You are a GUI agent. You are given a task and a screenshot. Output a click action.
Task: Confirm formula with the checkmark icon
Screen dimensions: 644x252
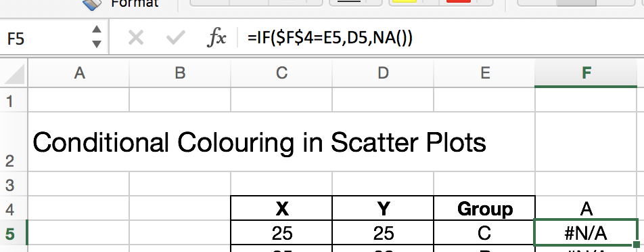click(176, 39)
